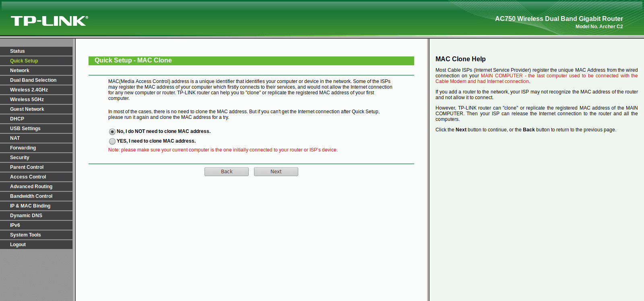This screenshot has height=301, width=644.
Task: Select 'YES, I need to clone MAC' radio
Action: click(112, 141)
